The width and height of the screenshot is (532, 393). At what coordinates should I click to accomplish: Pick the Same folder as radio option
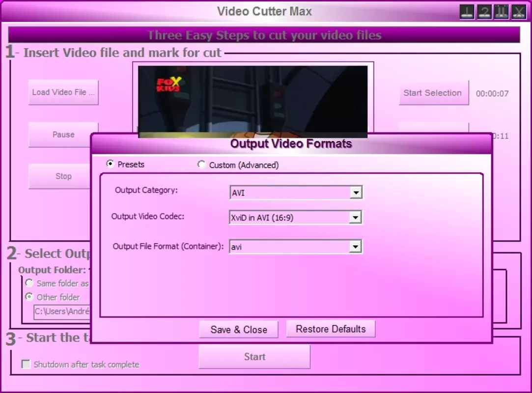[29, 282]
